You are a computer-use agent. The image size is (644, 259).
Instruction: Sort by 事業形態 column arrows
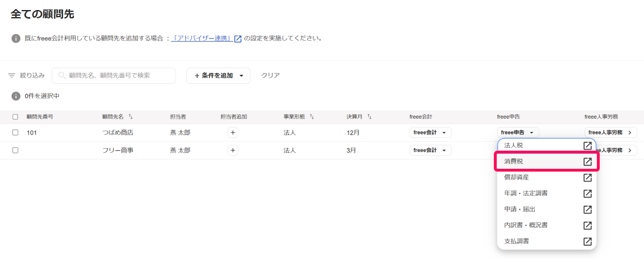[x=312, y=117]
